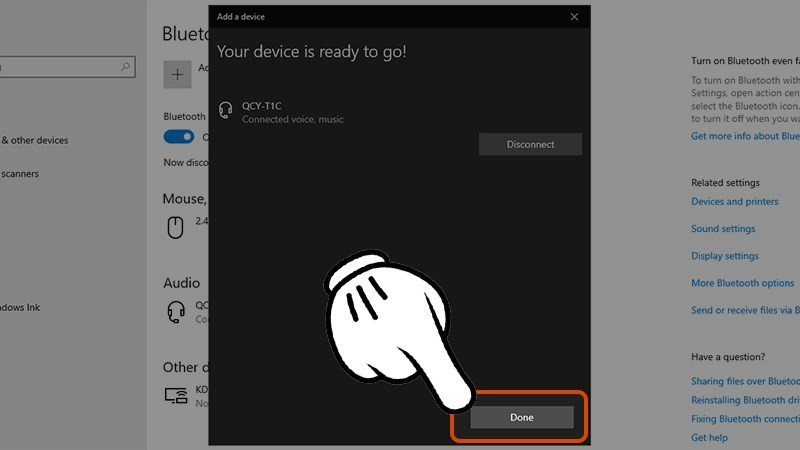Close the Add a device dialog
Viewport: 800px width, 450px height.
click(x=574, y=17)
